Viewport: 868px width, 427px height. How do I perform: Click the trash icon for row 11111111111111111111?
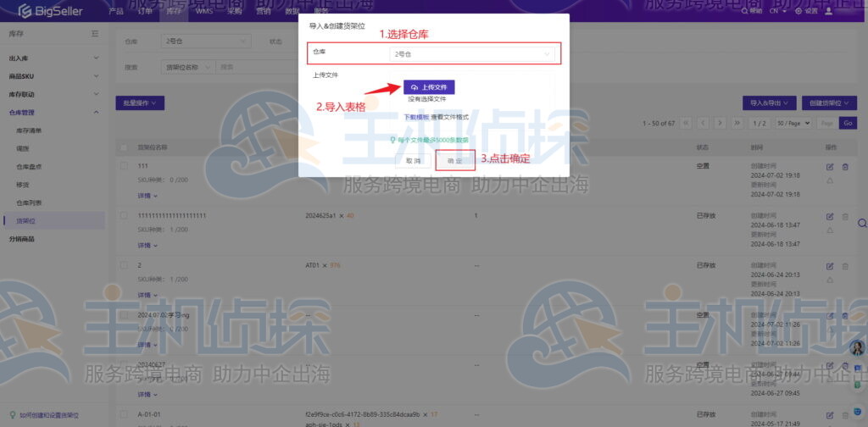845,216
